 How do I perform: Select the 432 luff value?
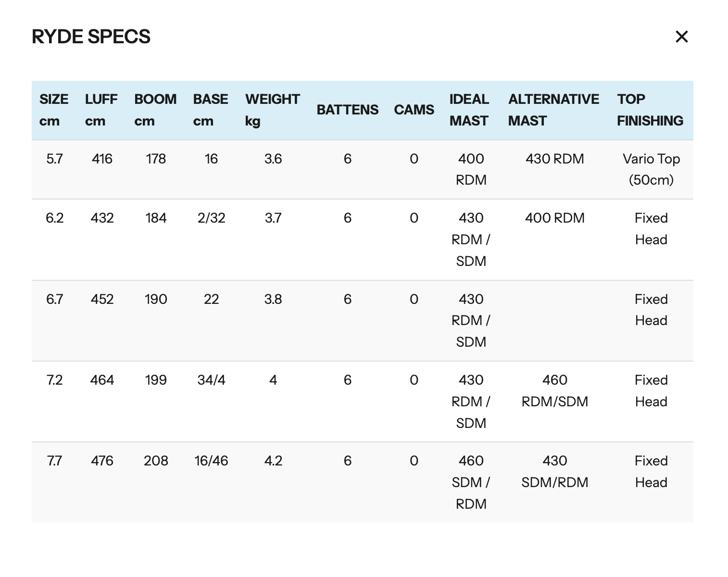102,218
